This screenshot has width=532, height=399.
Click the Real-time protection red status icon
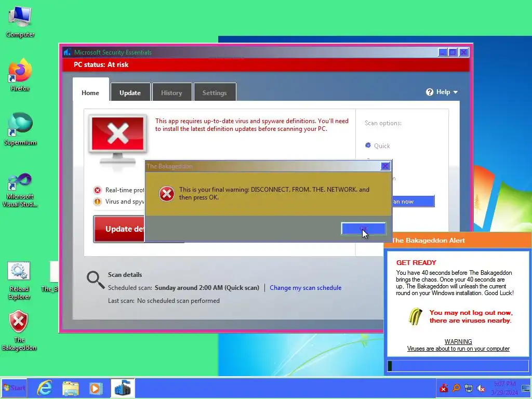pyautogui.click(x=97, y=190)
